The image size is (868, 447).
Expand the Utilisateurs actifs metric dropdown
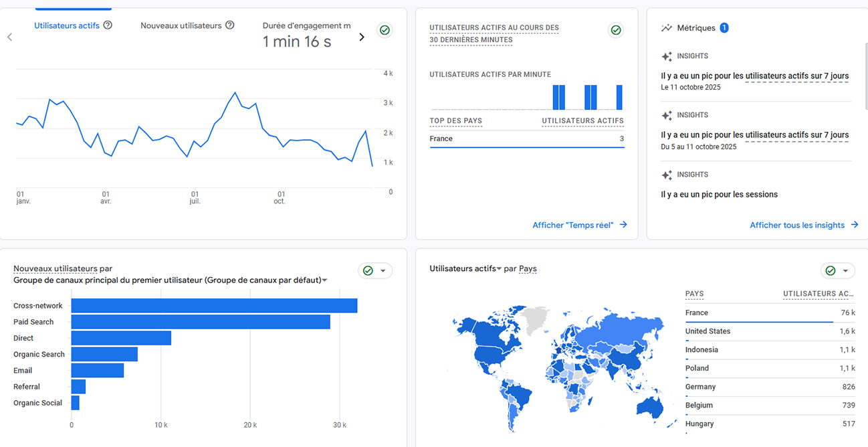coord(499,269)
